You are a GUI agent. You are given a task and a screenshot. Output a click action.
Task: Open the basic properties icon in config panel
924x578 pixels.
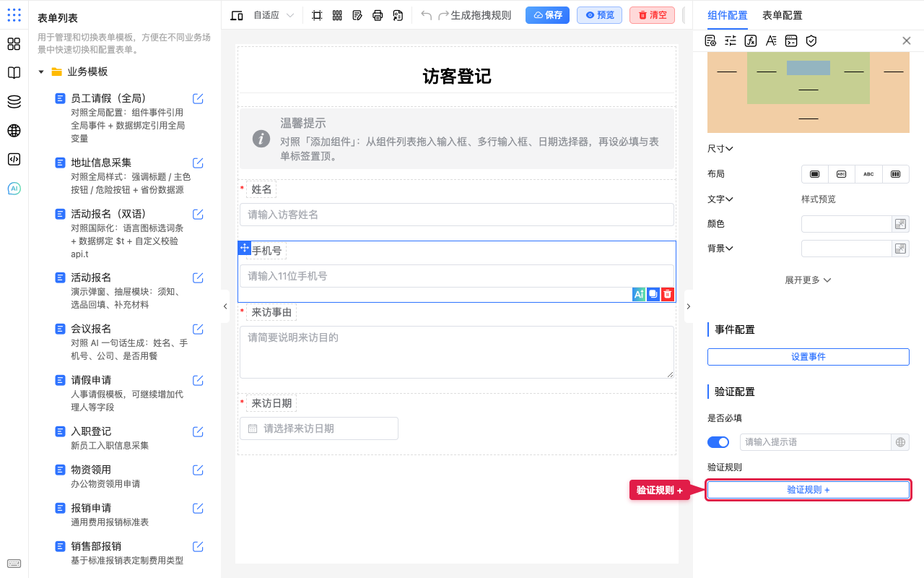710,40
